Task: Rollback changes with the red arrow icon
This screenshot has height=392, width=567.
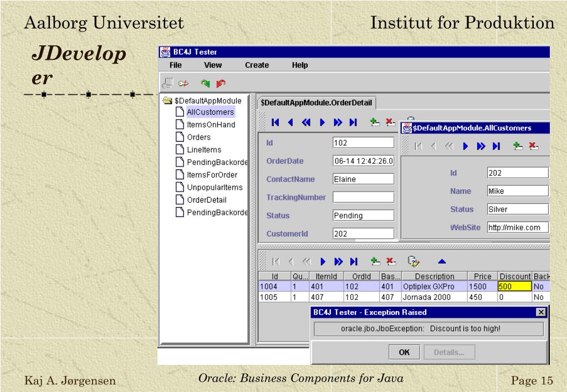Action: click(x=221, y=84)
